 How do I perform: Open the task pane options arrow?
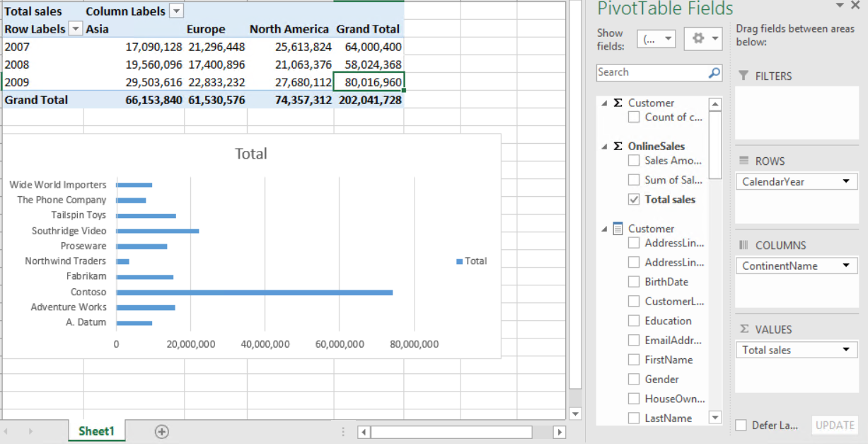[x=840, y=6]
